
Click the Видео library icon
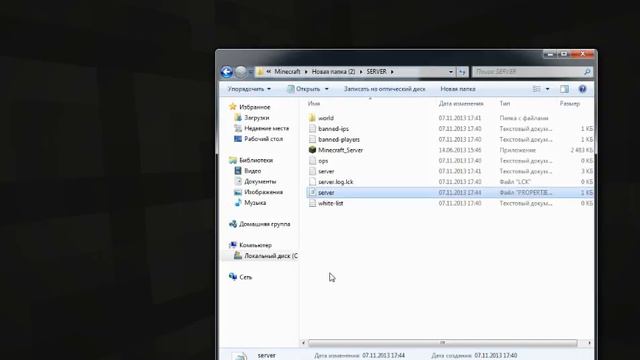238,171
